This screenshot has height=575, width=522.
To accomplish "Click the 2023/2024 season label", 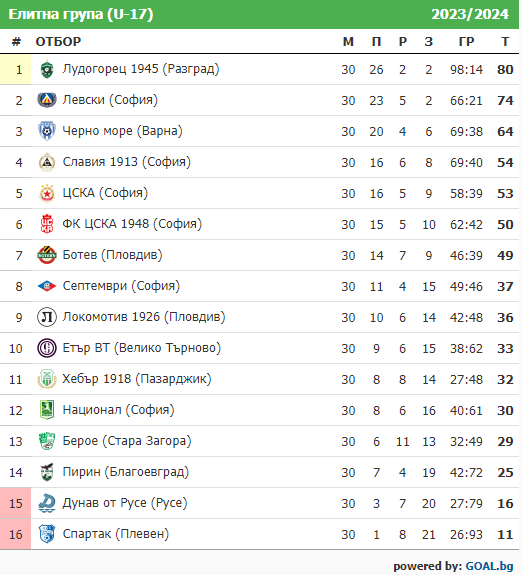I will point(470,14).
